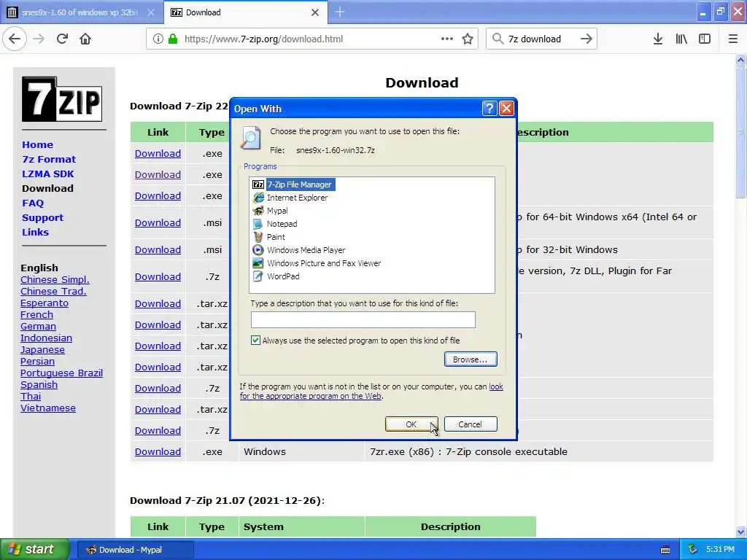Click the 7z download search box
The height and width of the screenshot is (560, 747).
pyautogui.click(x=541, y=39)
